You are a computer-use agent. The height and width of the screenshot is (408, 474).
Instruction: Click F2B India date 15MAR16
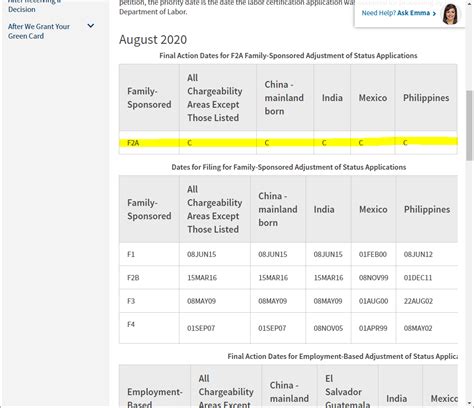pyautogui.click(x=328, y=278)
